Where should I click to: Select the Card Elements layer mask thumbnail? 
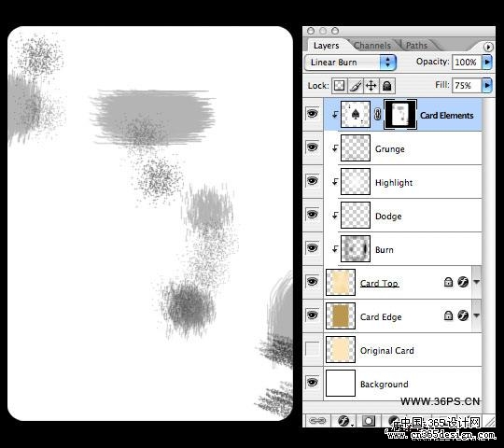click(400, 115)
